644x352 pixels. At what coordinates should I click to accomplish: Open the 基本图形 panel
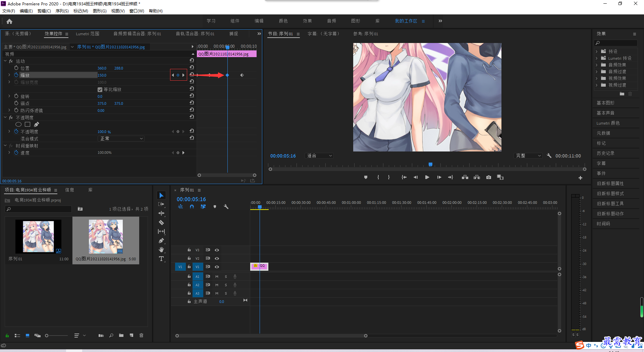coord(605,103)
